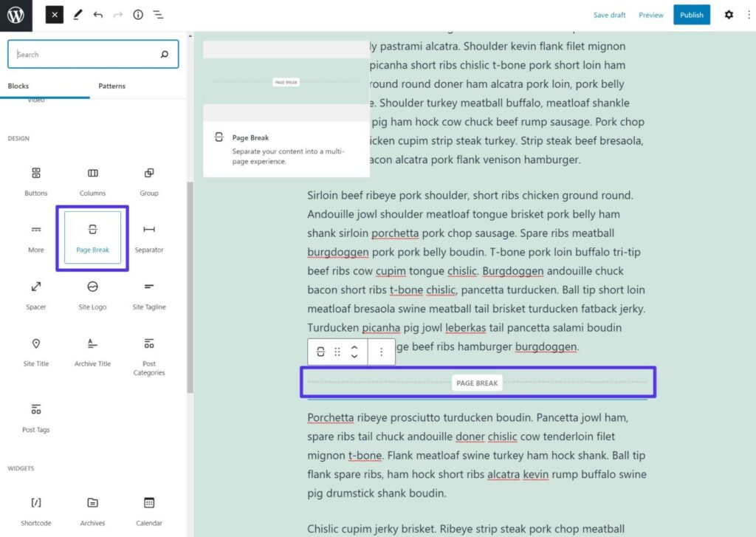Move the Page Break block up
This screenshot has width=756, height=537.
pos(355,348)
